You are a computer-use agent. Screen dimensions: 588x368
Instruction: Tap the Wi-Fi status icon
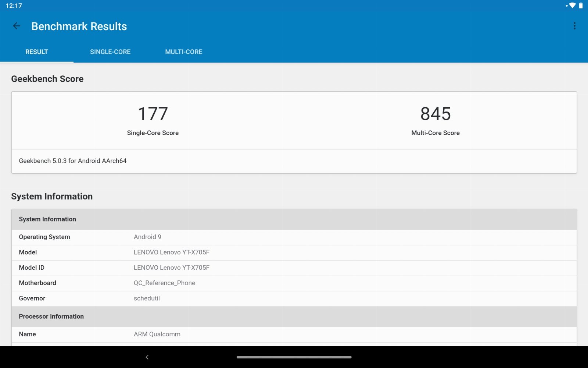[572, 6]
